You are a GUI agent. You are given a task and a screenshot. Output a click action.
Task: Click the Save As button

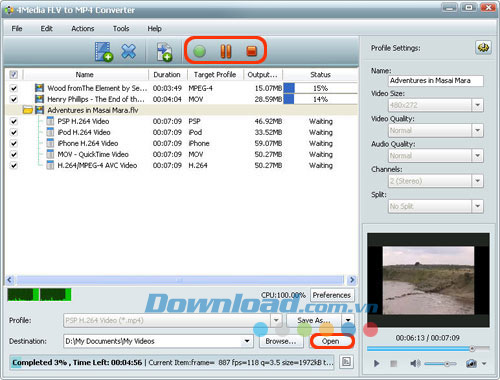314,320
